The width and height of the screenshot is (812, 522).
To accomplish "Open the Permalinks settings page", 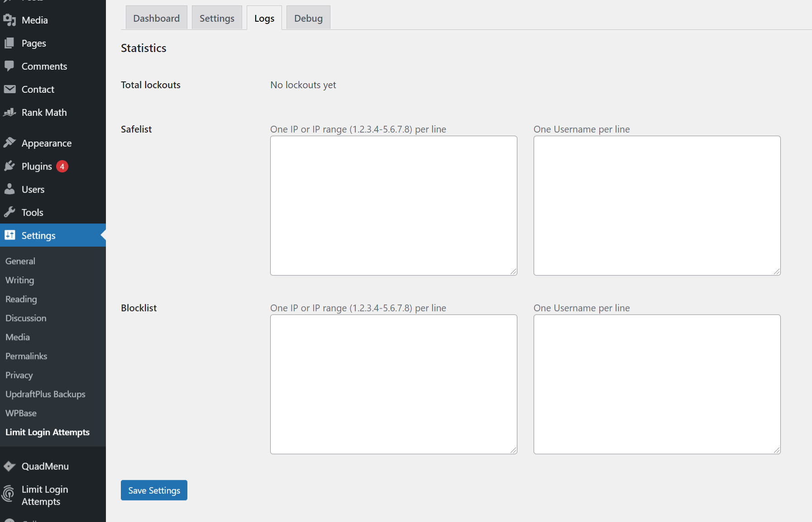I will [x=26, y=356].
